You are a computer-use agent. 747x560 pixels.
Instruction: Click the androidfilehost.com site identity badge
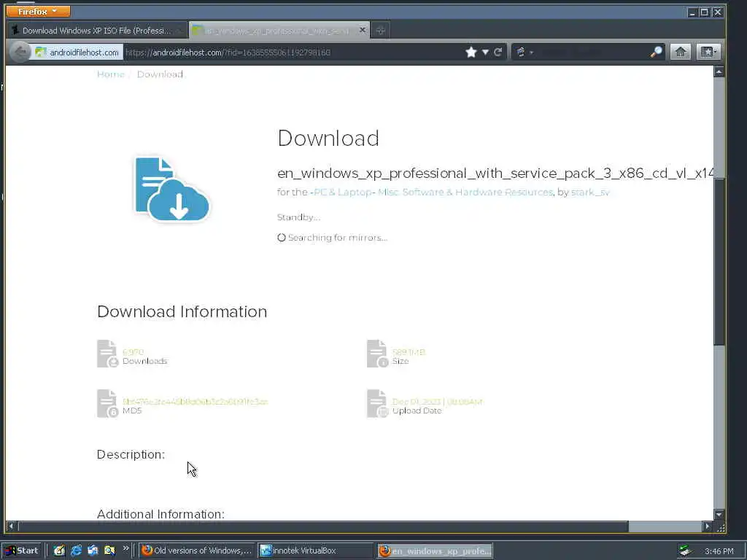(x=77, y=52)
